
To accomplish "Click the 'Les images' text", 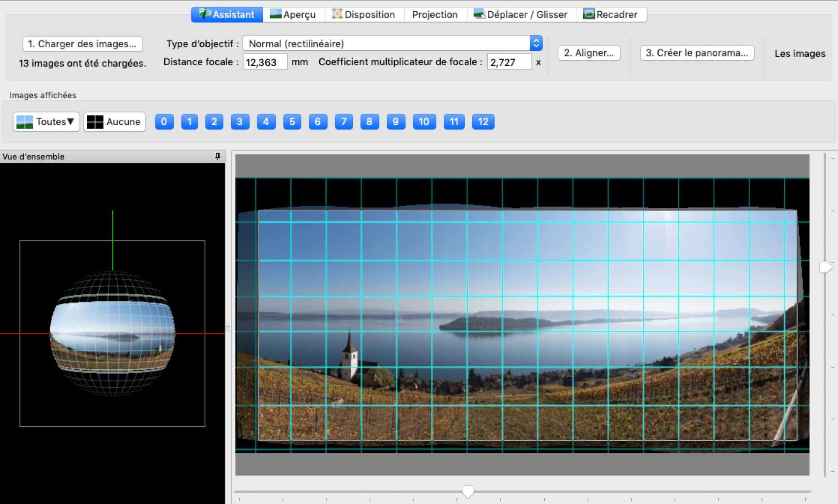I will click(800, 54).
